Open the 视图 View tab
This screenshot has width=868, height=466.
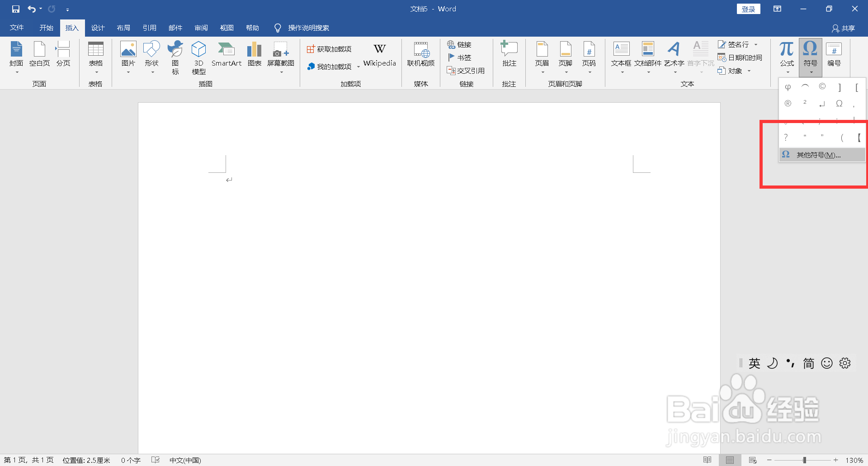pyautogui.click(x=227, y=28)
